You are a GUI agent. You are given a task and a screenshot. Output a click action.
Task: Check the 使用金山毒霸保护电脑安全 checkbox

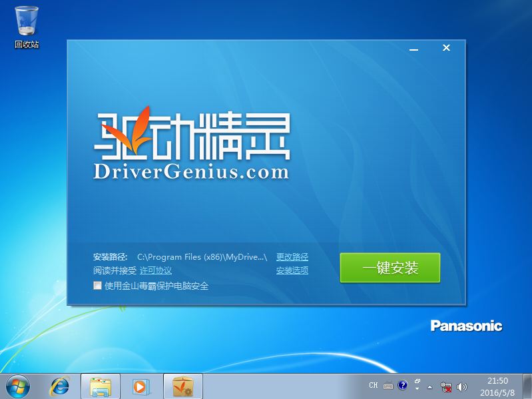click(x=97, y=285)
